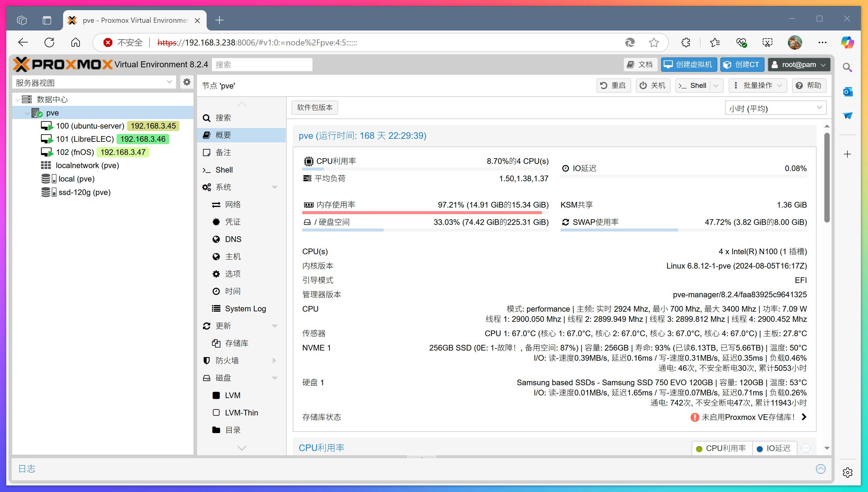The width and height of the screenshot is (868, 492).
Task: Open the log panel expand arrow icon
Action: (x=820, y=469)
